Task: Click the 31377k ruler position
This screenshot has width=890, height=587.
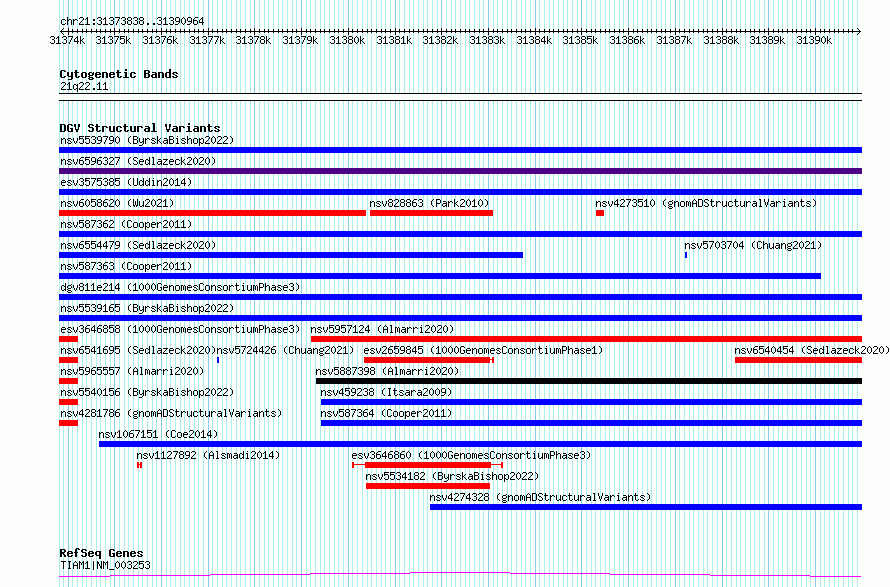Action: coord(207,40)
